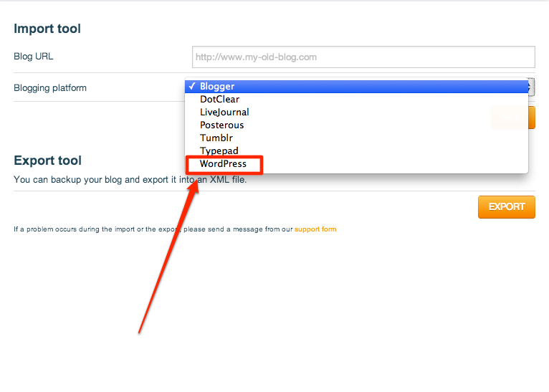
Task: Choose DotClear in the dropdown list
Action: [219, 100]
